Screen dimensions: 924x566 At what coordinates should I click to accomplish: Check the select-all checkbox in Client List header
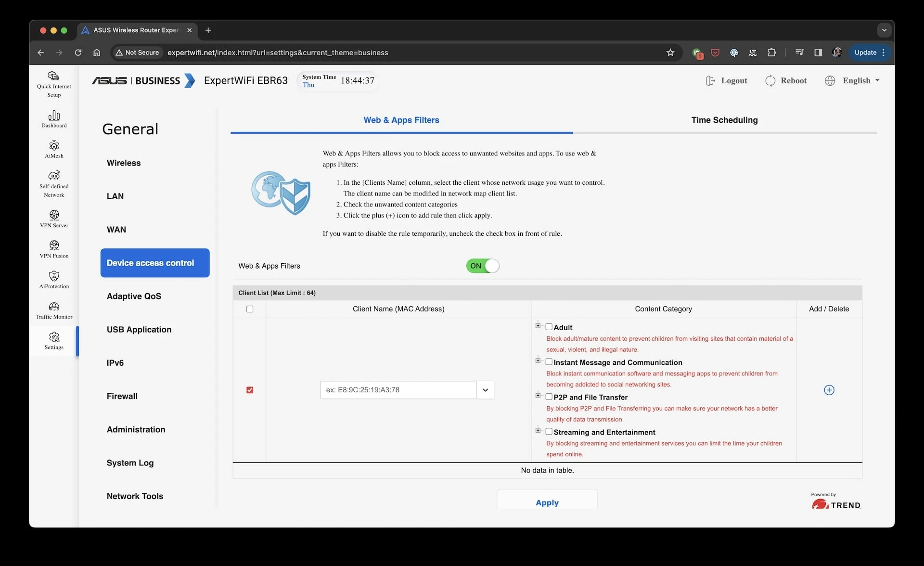[x=250, y=309]
